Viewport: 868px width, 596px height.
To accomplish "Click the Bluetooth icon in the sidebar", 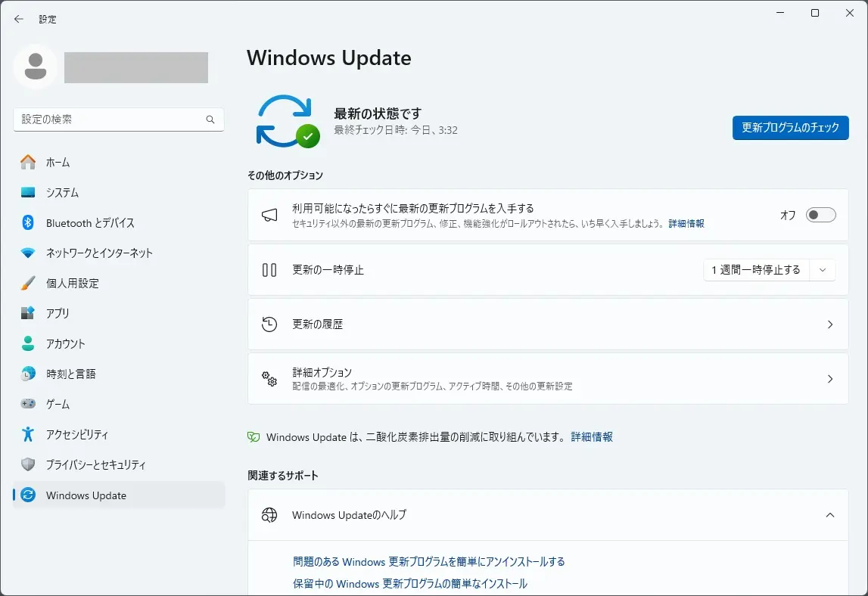I will (28, 222).
